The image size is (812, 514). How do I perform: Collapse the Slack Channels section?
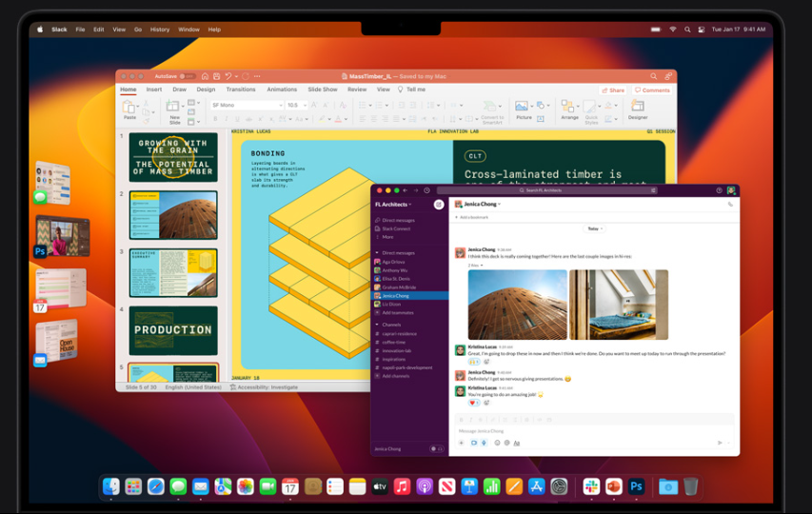[x=377, y=325]
